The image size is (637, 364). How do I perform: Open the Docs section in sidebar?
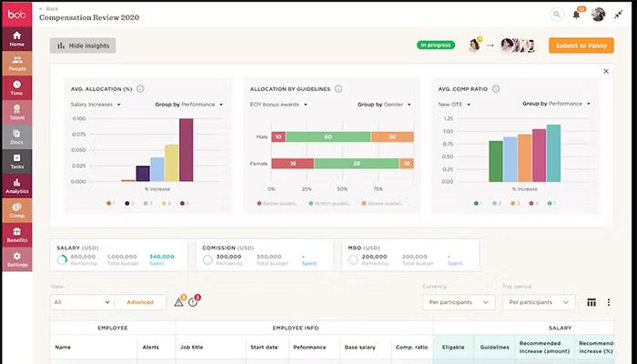pyautogui.click(x=17, y=136)
